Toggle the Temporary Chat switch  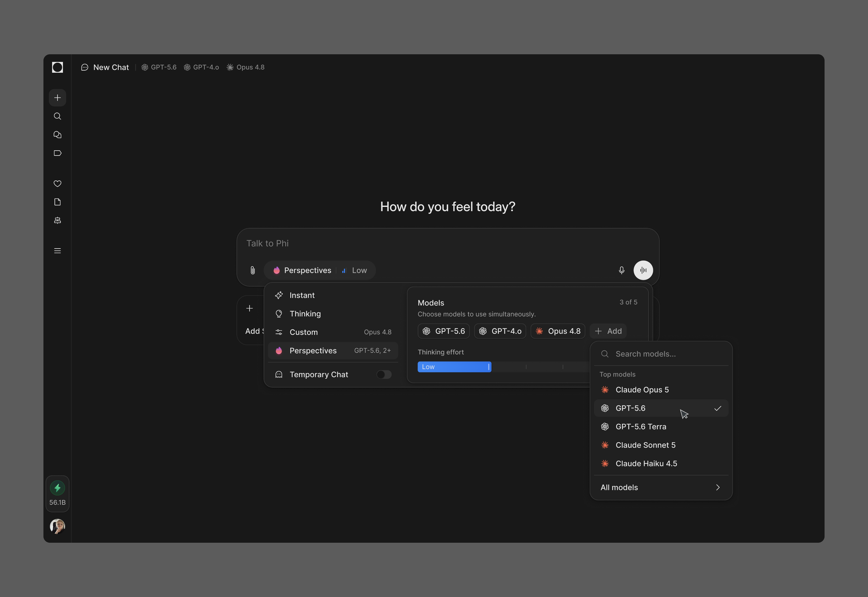[x=384, y=374]
